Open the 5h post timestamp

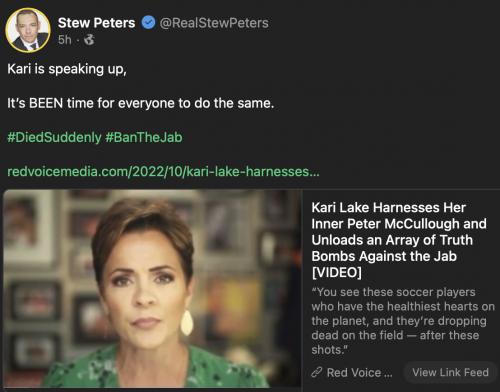coord(65,40)
